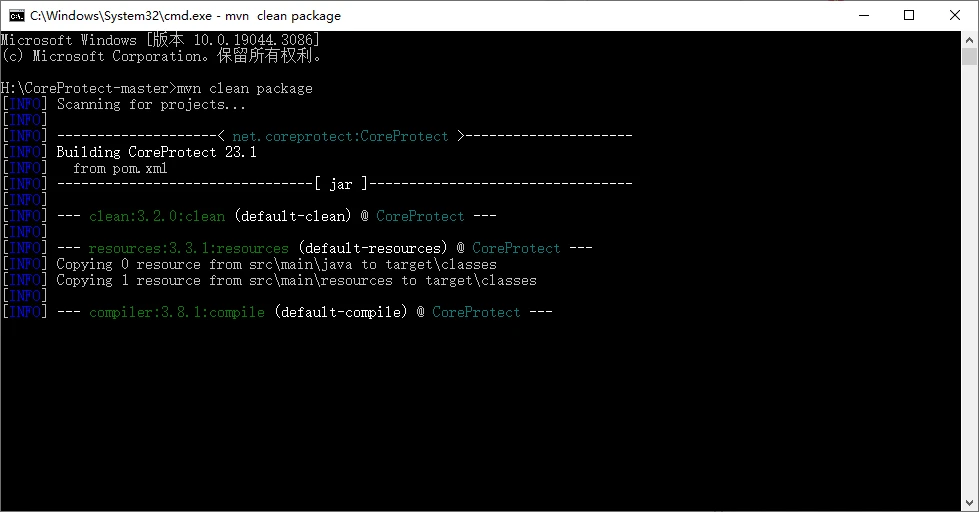Click the 'from pom.xml' text
Screen dimensions: 979x512
point(120,168)
